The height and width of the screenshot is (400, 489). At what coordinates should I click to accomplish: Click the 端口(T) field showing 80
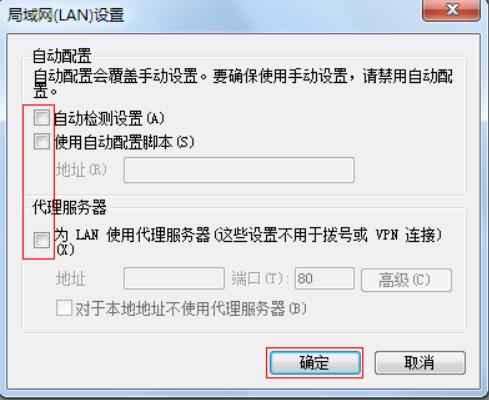coord(324,278)
